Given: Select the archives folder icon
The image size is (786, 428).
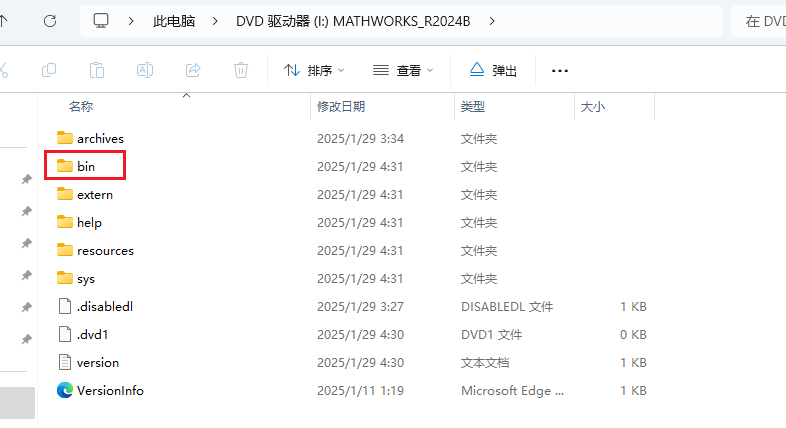Looking at the screenshot, I should pyautogui.click(x=65, y=137).
